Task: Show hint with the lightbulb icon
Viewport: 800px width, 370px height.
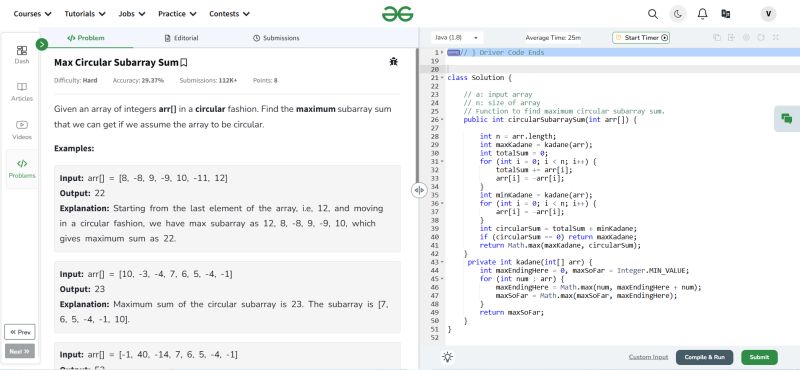Action: click(447, 357)
